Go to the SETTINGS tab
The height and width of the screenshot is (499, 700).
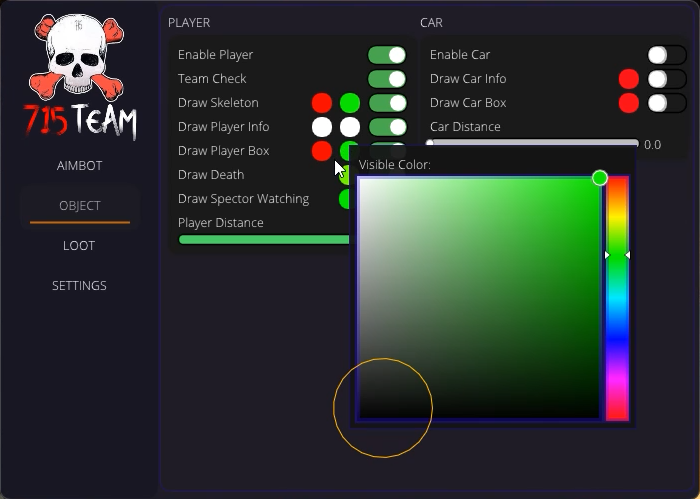tap(80, 286)
